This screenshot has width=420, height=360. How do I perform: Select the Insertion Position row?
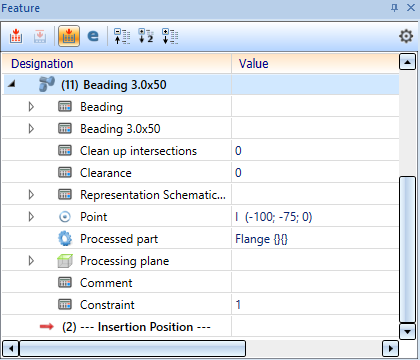coord(201,327)
